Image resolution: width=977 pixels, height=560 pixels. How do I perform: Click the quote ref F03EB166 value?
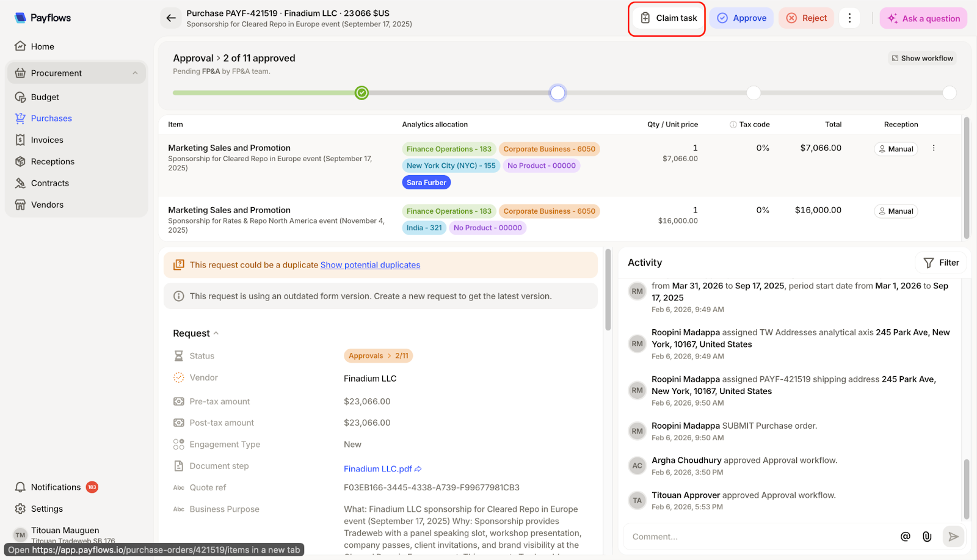click(432, 488)
